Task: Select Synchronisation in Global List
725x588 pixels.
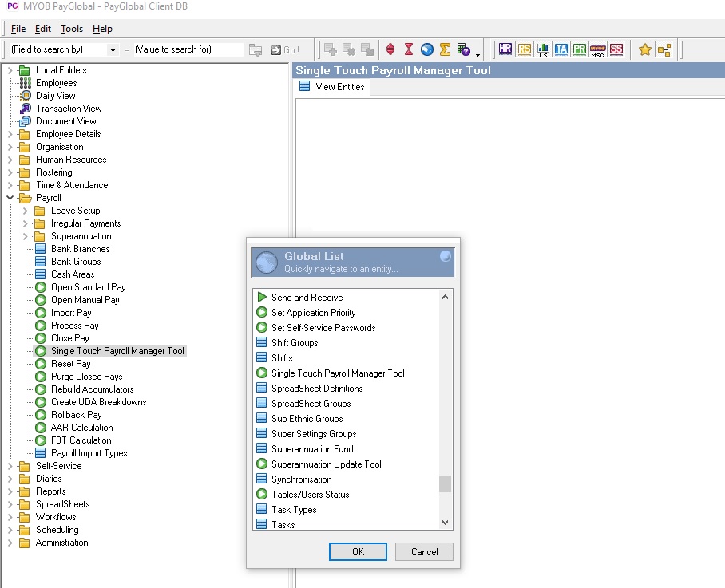Action: (302, 479)
